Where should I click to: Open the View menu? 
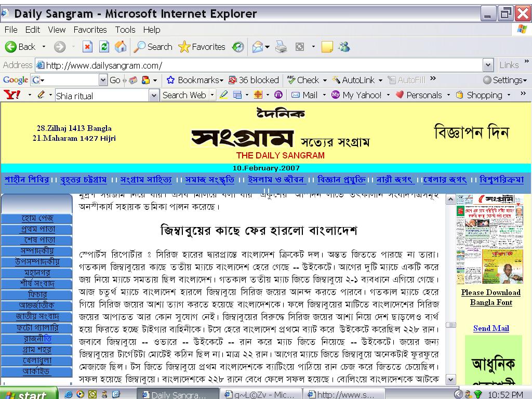point(57,30)
